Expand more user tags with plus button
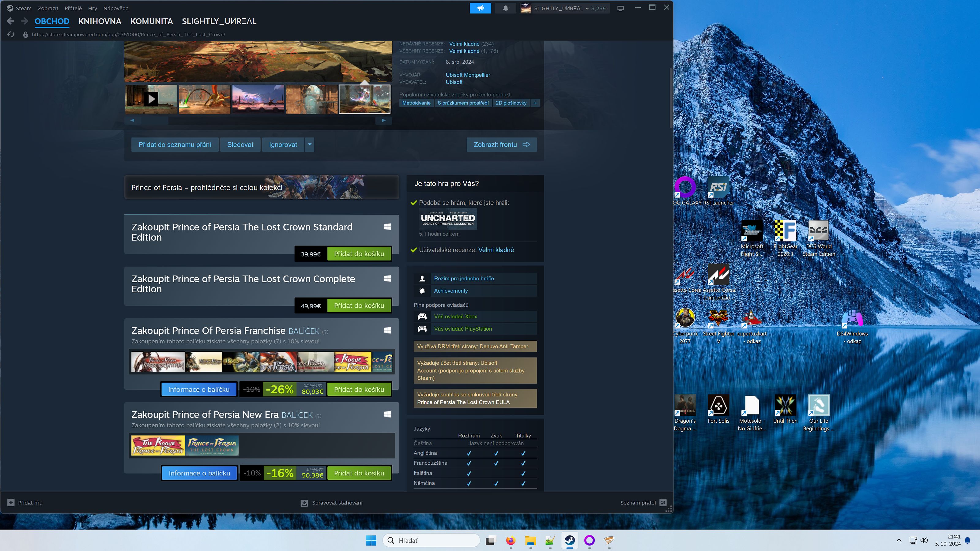 click(535, 103)
